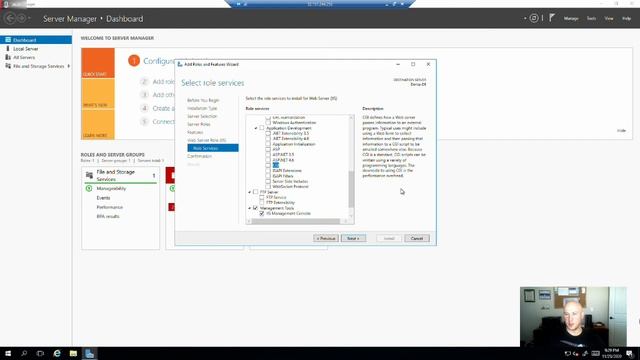Enable .NET Extensibility 4.6 checkbox
The height and width of the screenshot is (360, 640).
pyautogui.click(x=268, y=139)
